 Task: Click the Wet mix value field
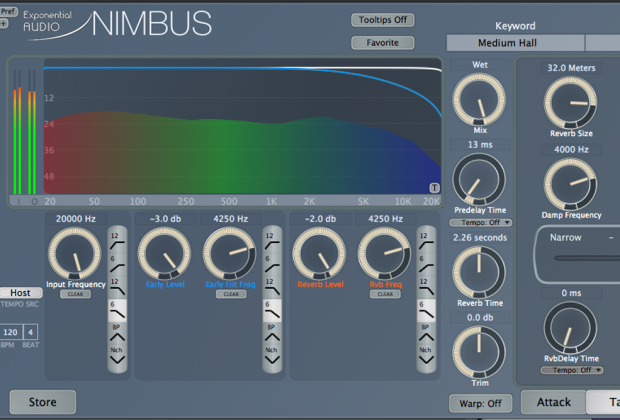[480, 65]
